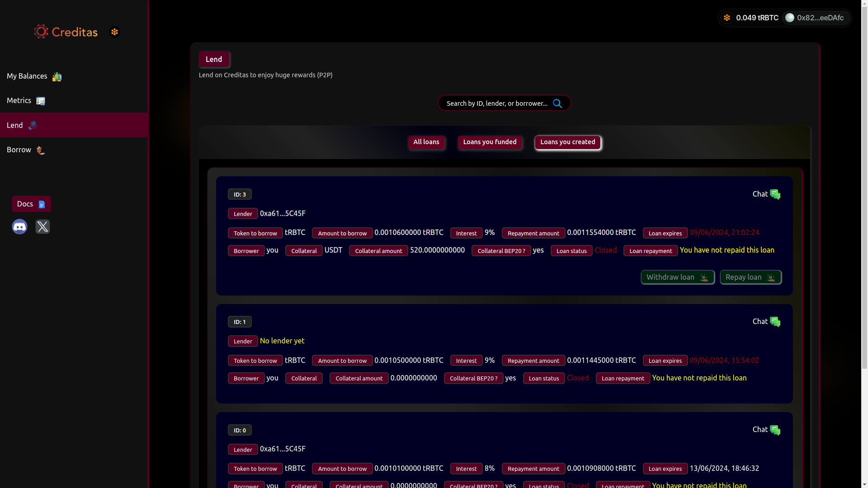Open the X (Twitter) social icon

click(42, 227)
